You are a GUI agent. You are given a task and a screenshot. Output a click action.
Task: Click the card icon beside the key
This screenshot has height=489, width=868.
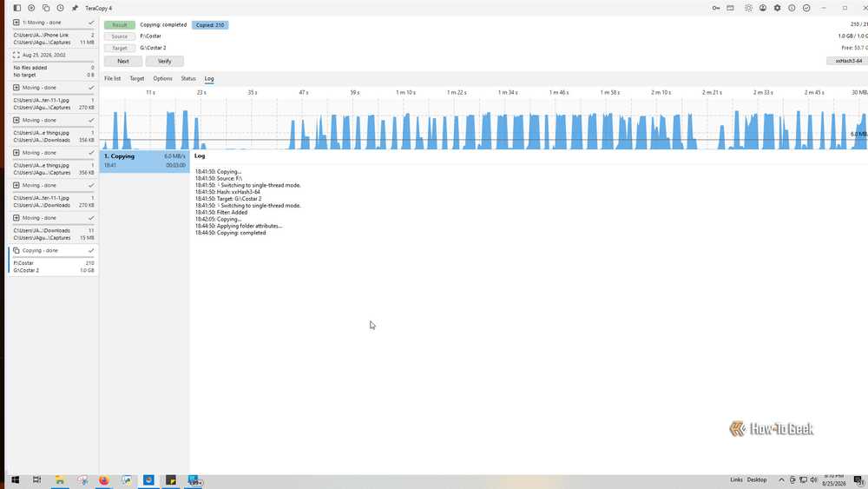click(731, 9)
